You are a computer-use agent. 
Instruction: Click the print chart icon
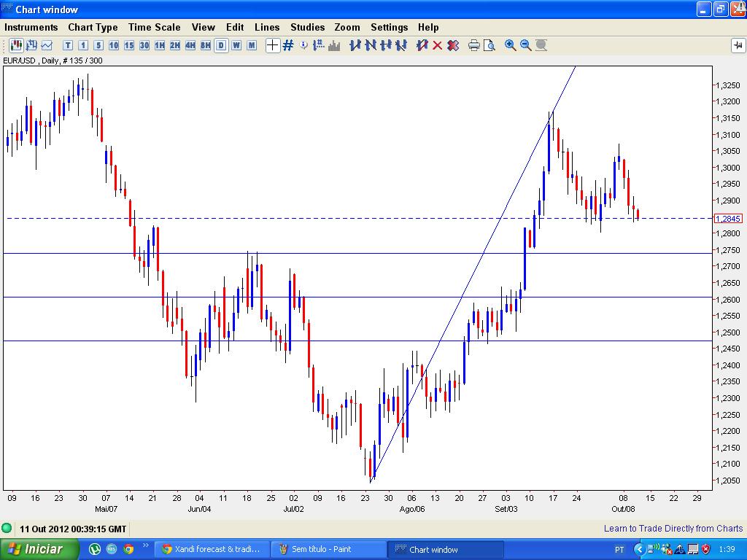[x=473, y=46]
